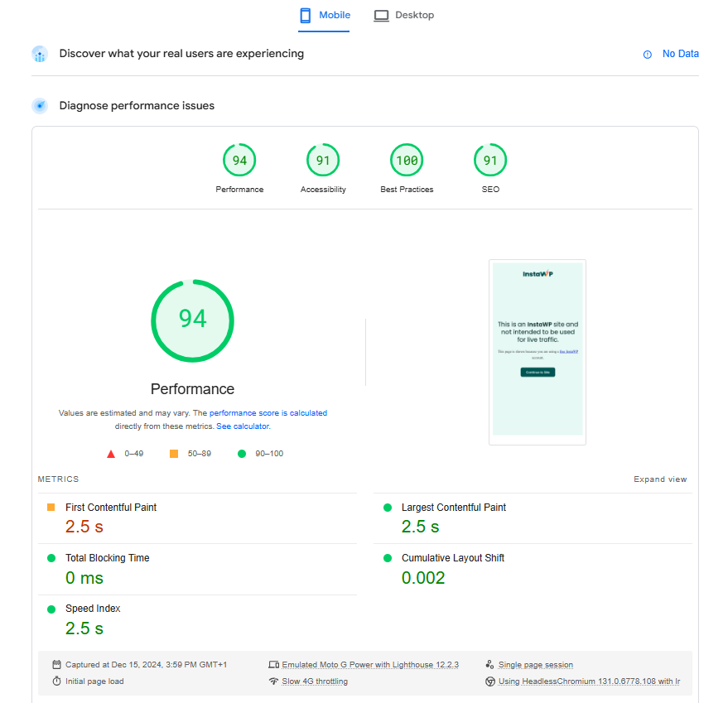Click the large 94 performance gauge
This screenshot has height=703, width=728.
(192, 320)
